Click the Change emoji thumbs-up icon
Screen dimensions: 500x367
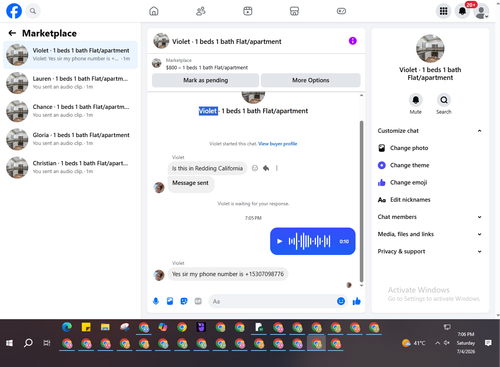[382, 182]
